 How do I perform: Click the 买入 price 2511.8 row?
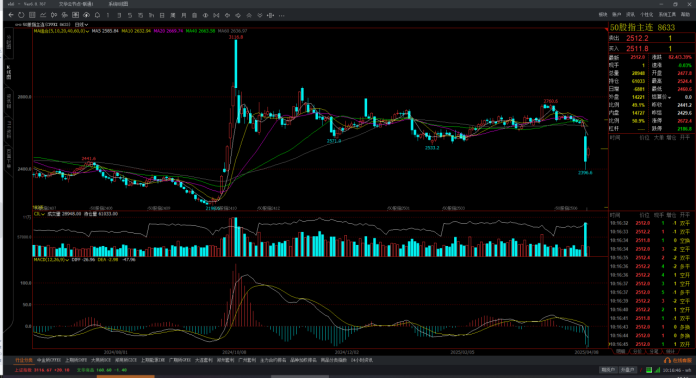click(651, 49)
